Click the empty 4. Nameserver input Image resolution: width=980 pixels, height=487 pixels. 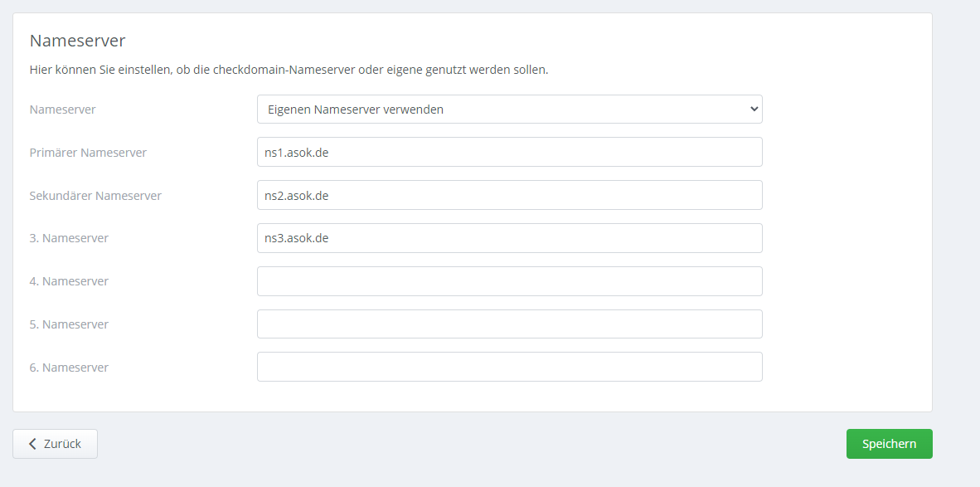click(509, 281)
